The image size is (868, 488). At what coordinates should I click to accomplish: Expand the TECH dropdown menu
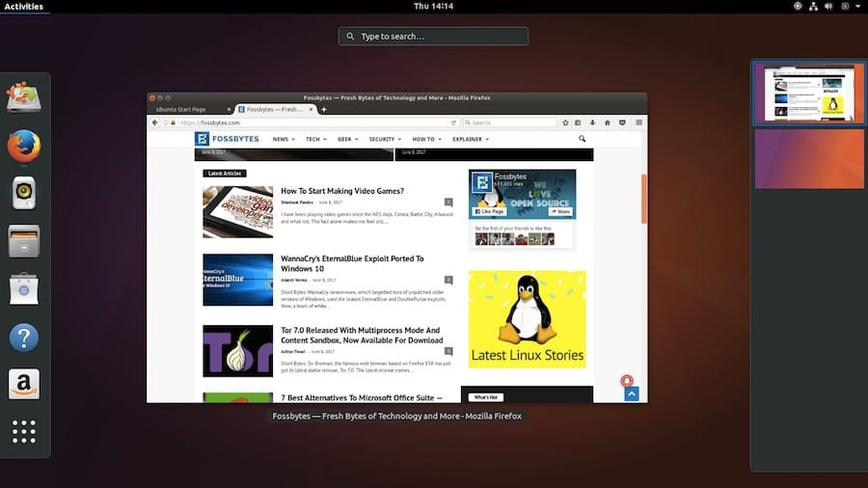point(316,140)
